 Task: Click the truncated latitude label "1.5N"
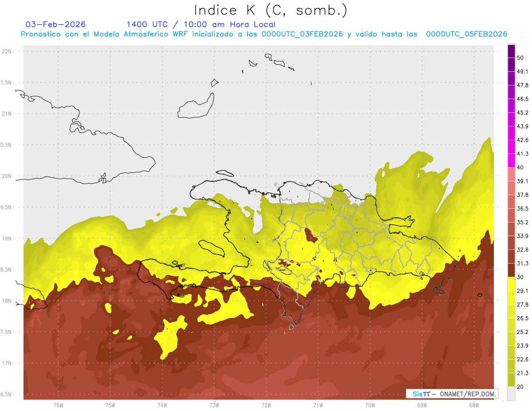(x=7, y=83)
